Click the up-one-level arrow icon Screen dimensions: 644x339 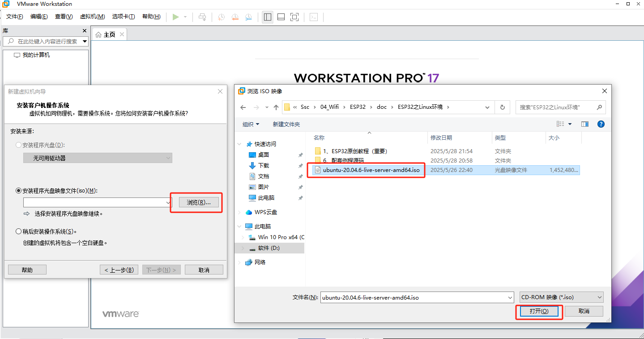(x=276, y=107)
